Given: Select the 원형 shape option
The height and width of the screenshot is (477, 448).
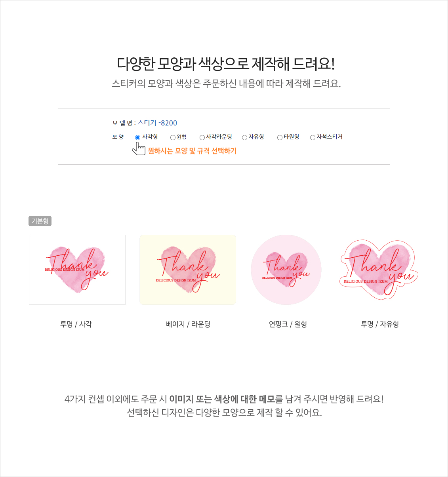Looking at the screenshot, I should [x=173, y=137].
